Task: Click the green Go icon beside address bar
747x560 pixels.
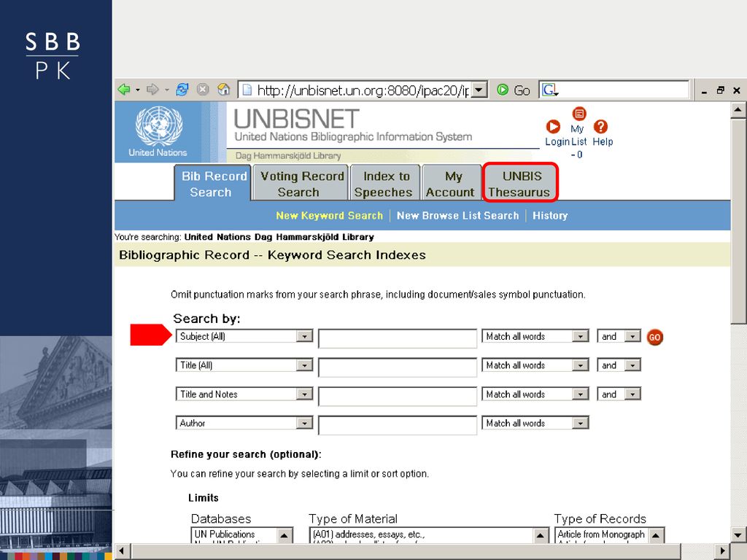Action: coord(503,90)
